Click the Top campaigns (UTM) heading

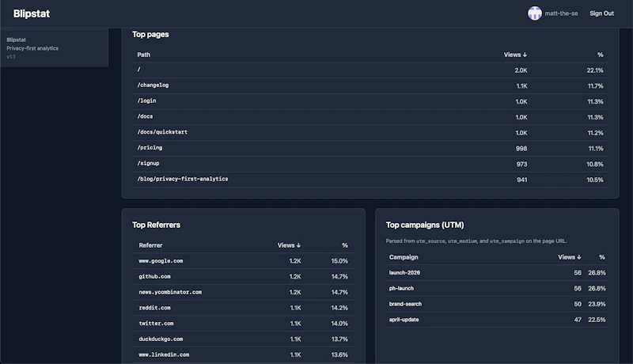(x=425, y=226)
